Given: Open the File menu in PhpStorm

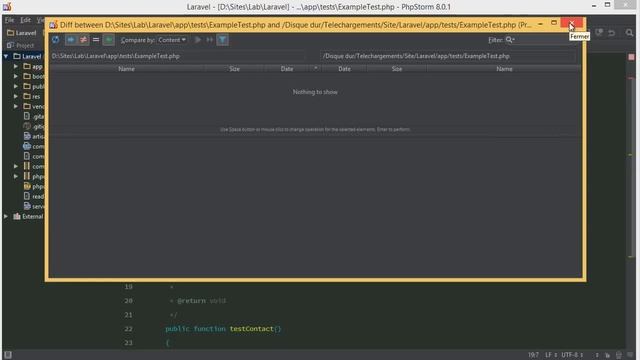Looking at the screenshot, I should click(9, 20).
